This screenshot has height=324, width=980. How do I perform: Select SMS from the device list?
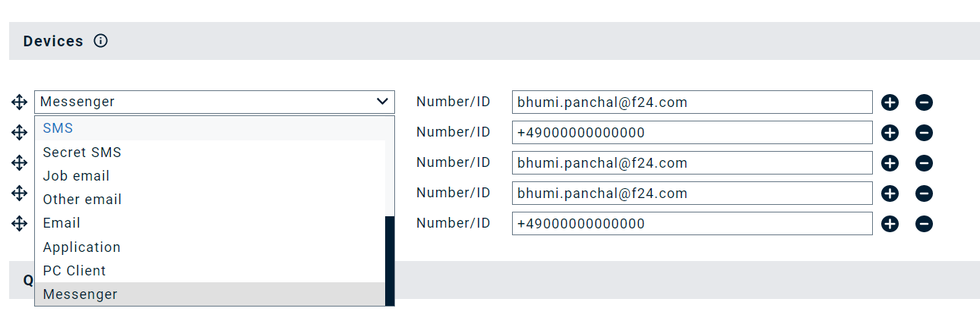point(58,128)
